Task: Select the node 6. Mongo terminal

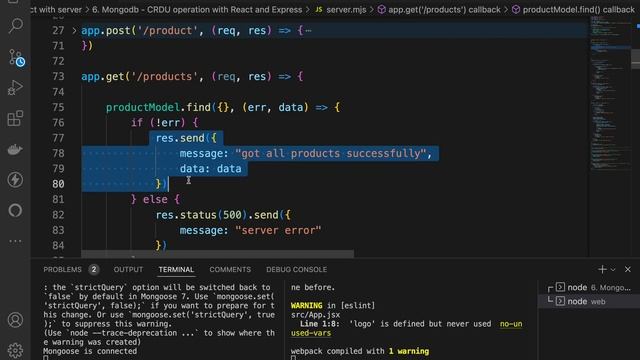Action: [589, 287]
